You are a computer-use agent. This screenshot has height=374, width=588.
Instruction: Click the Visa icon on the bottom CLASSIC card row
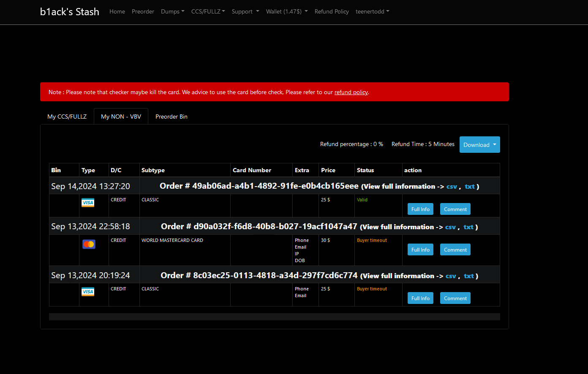pyautogui.click(x=88, y=292)
